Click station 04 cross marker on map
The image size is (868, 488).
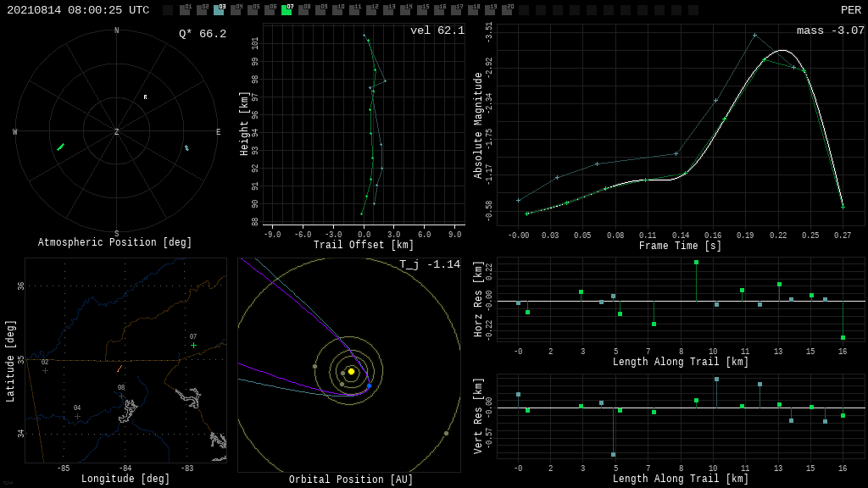coord(77,416)
